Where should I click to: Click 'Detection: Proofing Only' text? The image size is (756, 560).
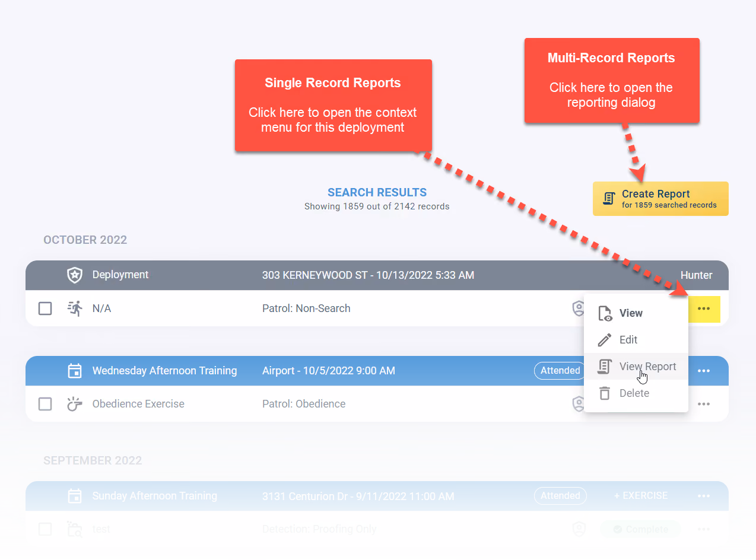319,529
